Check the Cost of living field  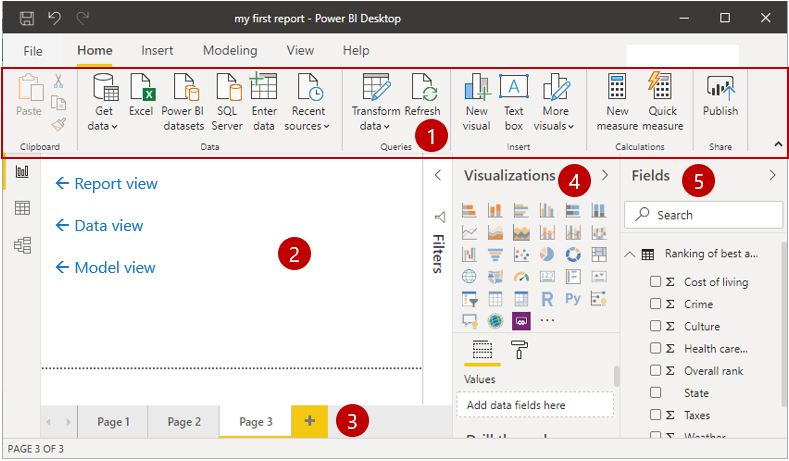tap(655, 281)
